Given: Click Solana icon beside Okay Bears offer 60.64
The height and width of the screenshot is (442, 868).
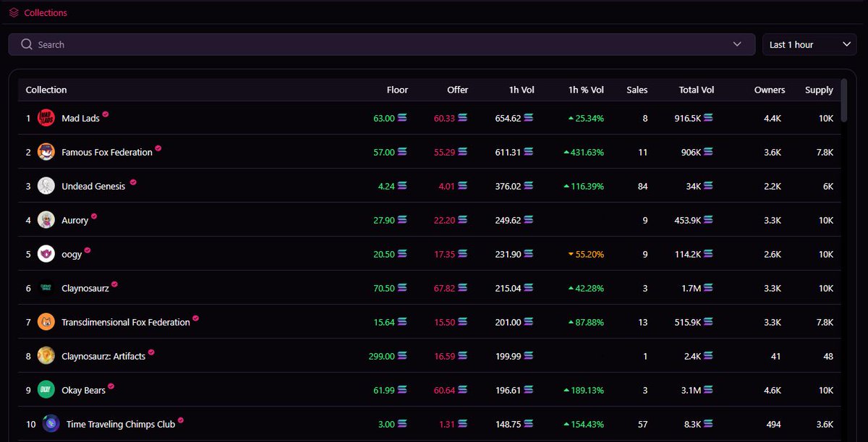Looking at the screenshot, I should [x=462, y=390].
